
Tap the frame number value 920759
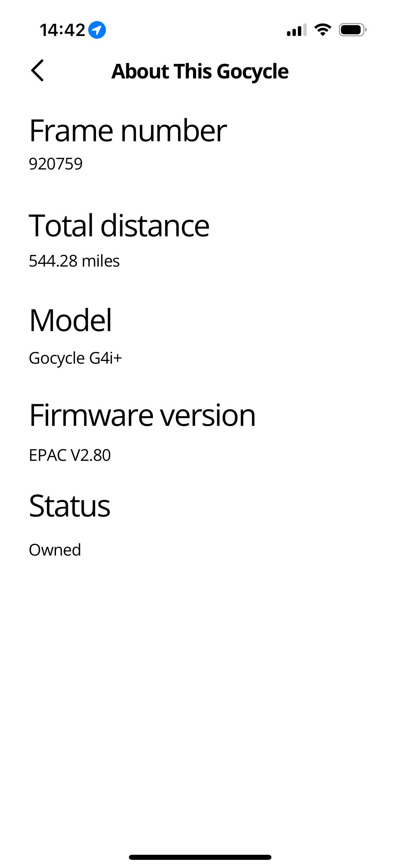point(56,164)
